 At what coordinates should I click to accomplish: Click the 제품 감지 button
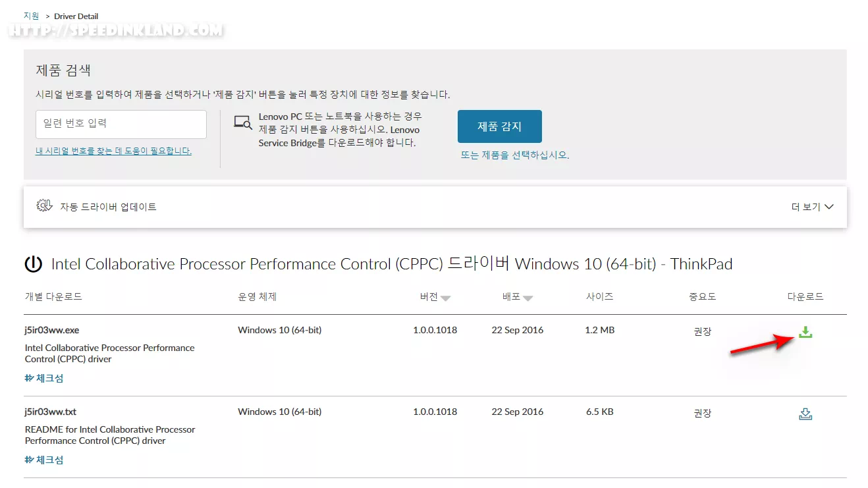(499, 126)
